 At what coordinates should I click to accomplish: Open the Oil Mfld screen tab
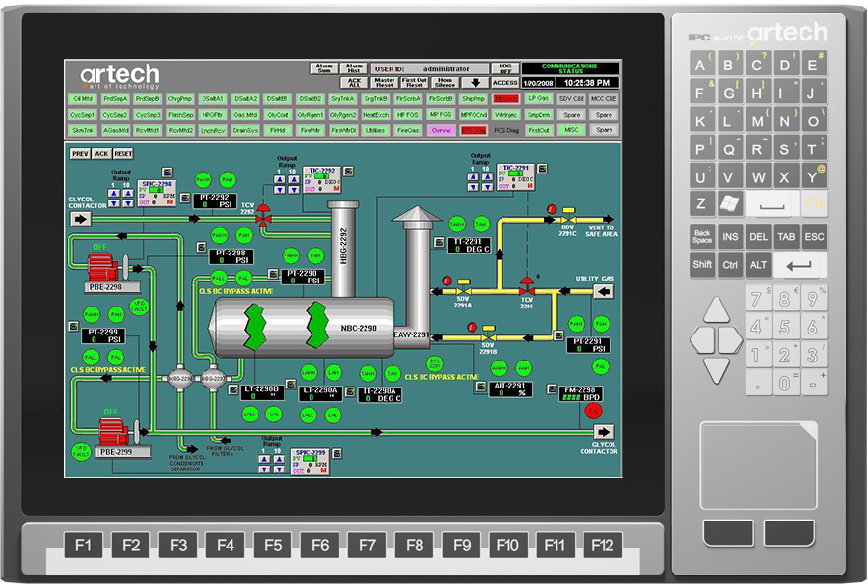[83, 98]
